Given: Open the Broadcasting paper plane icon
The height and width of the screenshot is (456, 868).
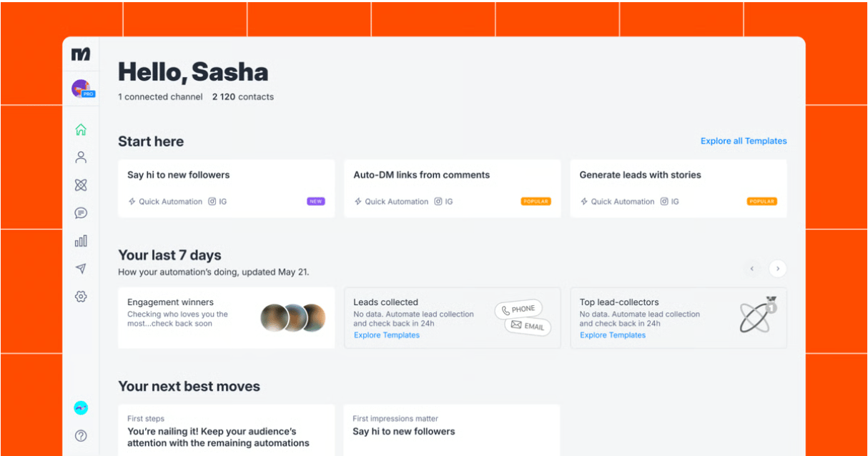Looking at the screenshot, I should [81, 269].
